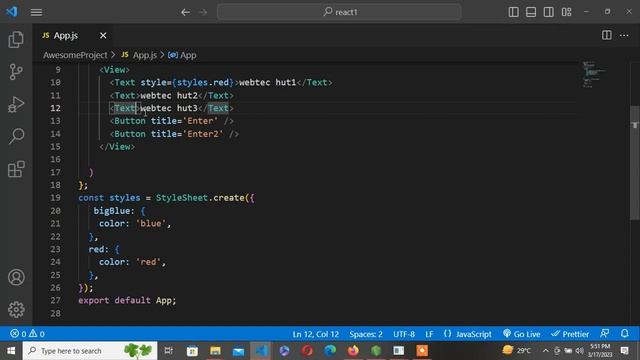Open the Search view in activity bar
The image size is (640, 360).
pos(16,136)
